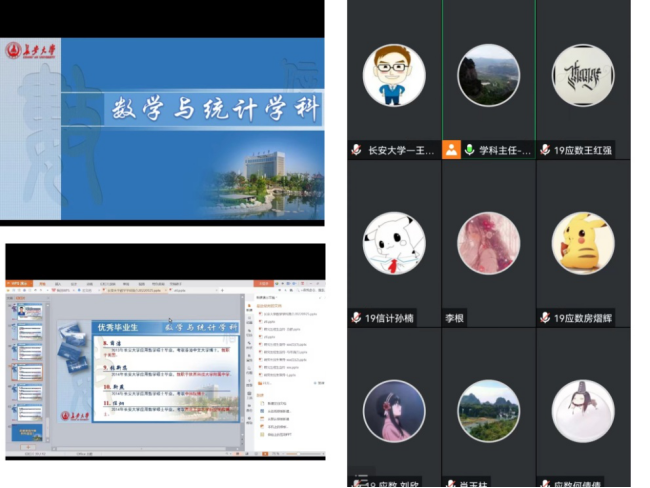This screenshot has width=650, height=488.
Task: Click muted mic icon for 19应数王红强
Action: (545, 150)
